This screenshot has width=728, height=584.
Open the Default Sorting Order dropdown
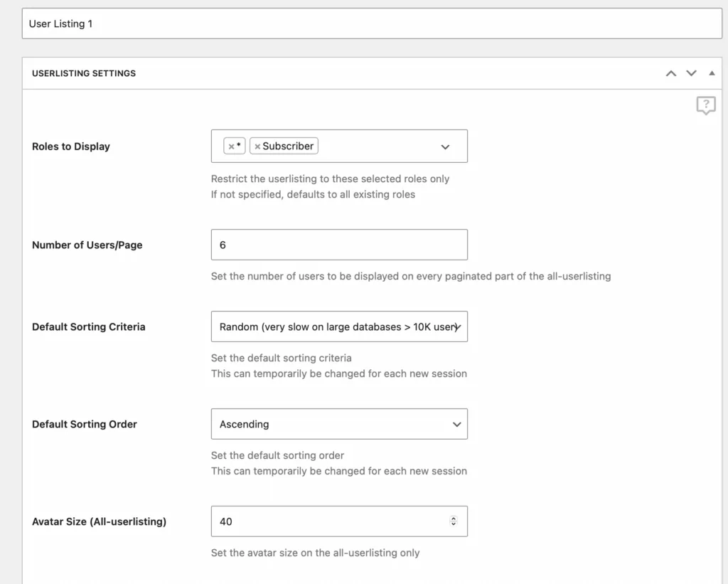click(339, 424)
